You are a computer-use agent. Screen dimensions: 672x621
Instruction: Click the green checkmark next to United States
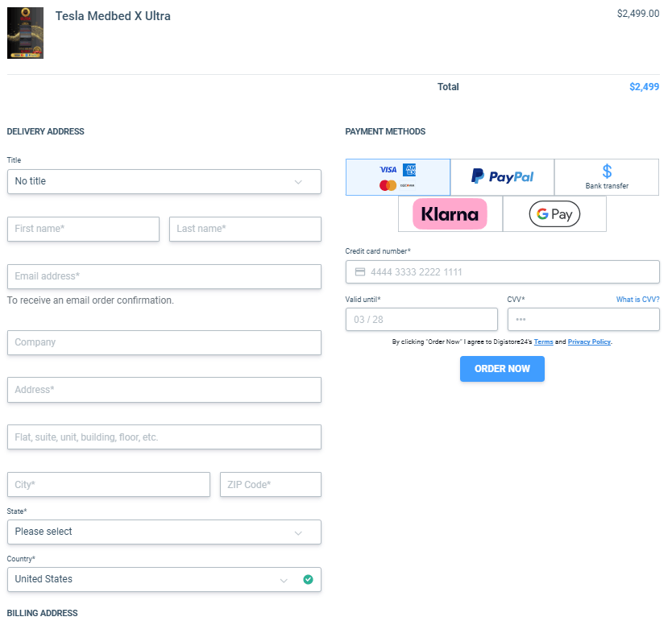pyautogui.click(x=308, y=579)
